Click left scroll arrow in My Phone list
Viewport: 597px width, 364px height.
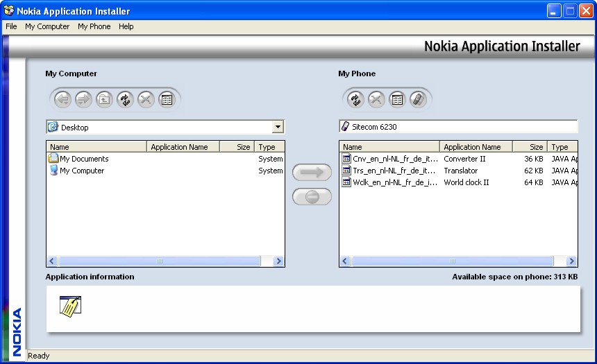click(x=345, y=261)
